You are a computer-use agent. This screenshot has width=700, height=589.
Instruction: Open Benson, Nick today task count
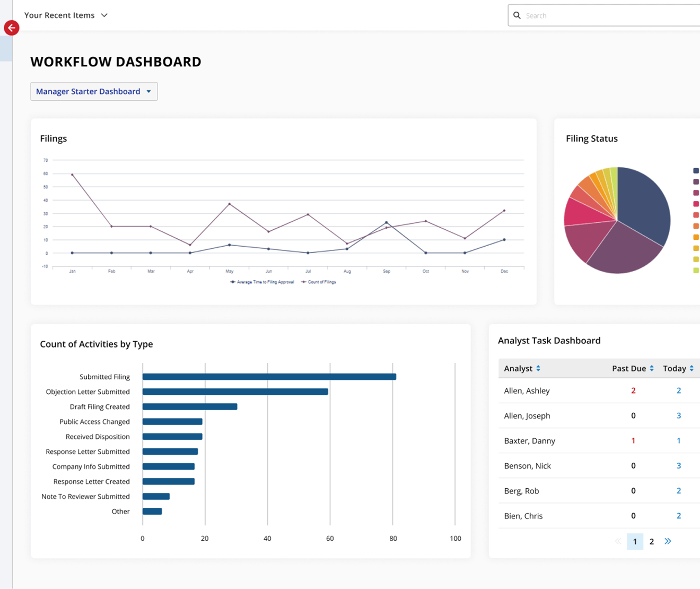tap(679, 466)
